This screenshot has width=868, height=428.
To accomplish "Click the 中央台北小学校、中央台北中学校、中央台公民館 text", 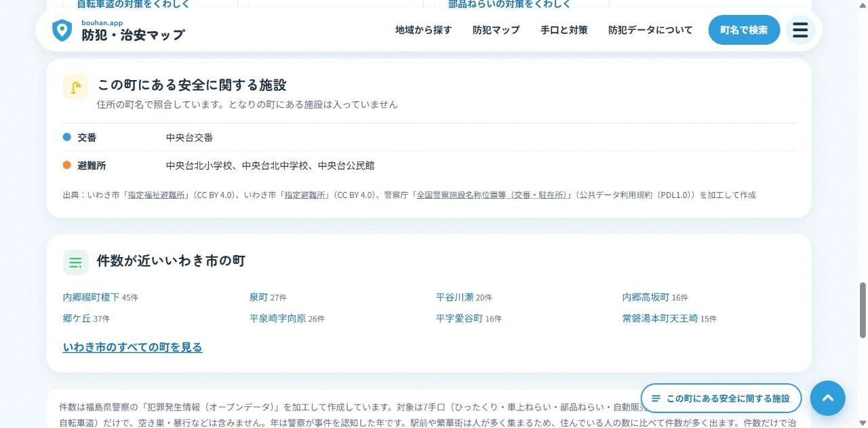I will pyautogui.click(x=270, y=166).
